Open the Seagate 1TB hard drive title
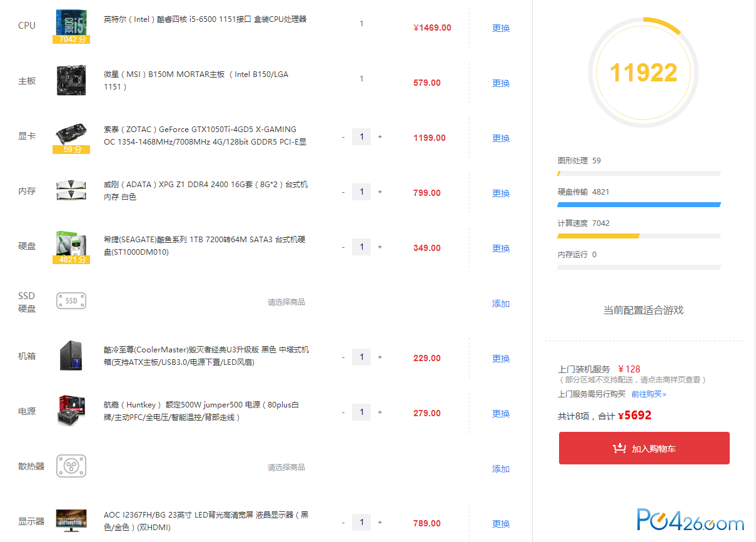Image resolution: width=756 pixels, height=542 pixels. [x=204, y=246]
